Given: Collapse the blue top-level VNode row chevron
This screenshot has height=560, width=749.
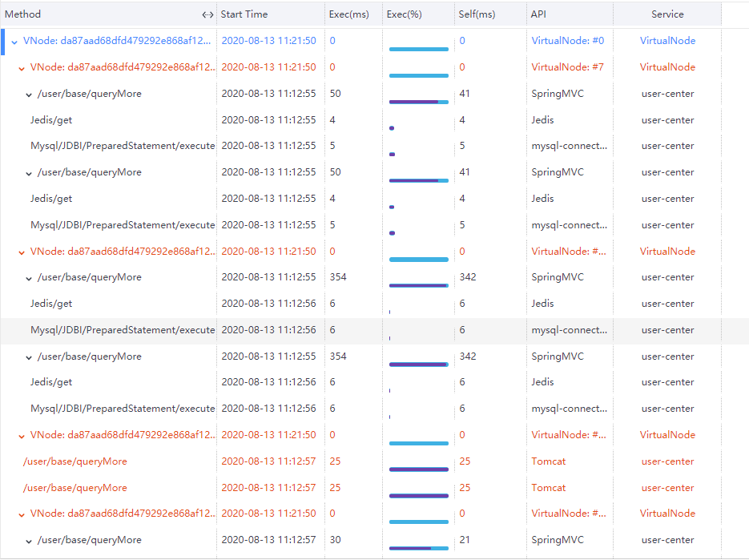Looking at the screenshot, I should point(14,42).
